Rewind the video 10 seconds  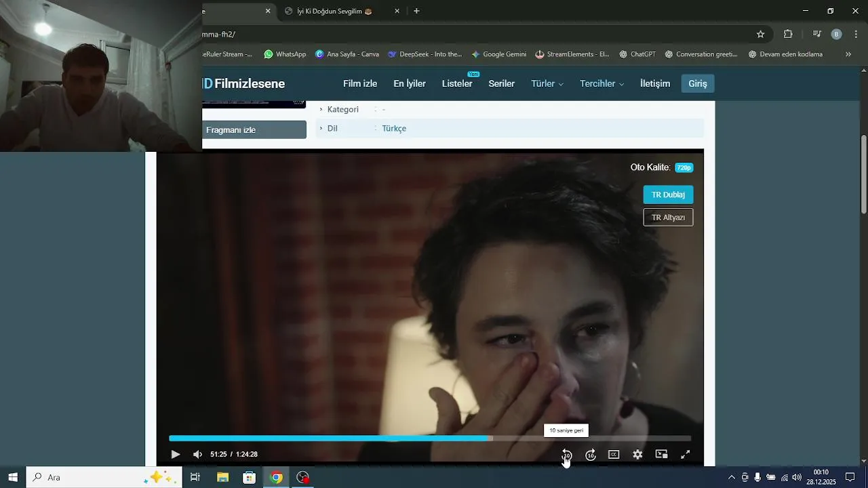click(567, 454)
